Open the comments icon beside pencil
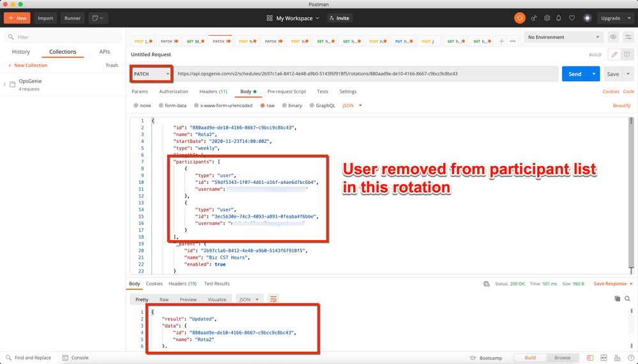The image size is (638, 364). point(627,54)
